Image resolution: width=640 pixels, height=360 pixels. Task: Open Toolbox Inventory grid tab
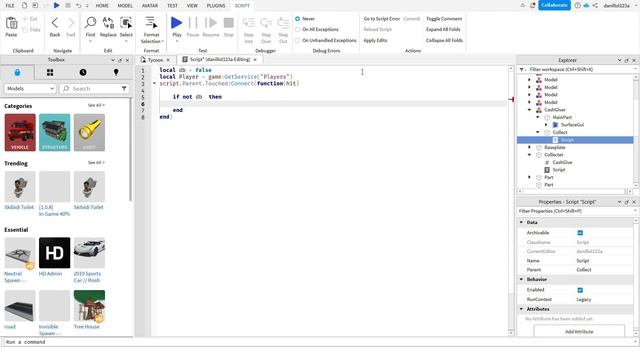click(x=50, y=72)
